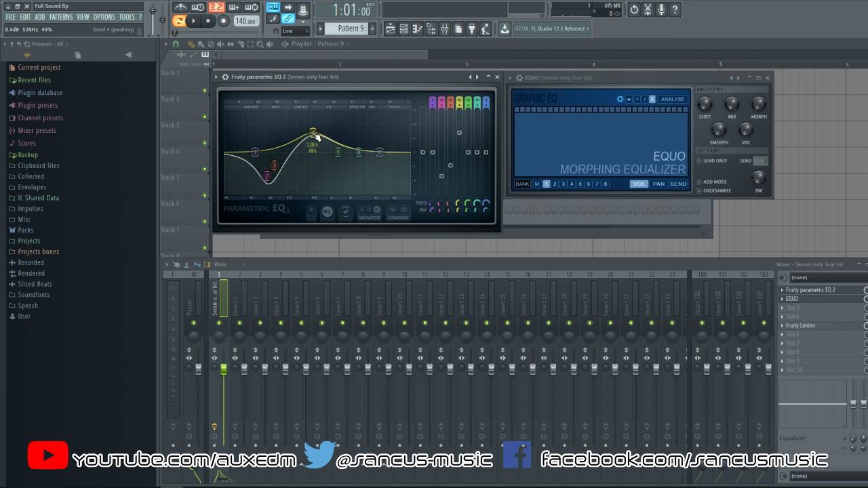Click the tempo 140.000 field
This screenshot has height=488, width=868.
pyautogui.click(x=245, y=21)
